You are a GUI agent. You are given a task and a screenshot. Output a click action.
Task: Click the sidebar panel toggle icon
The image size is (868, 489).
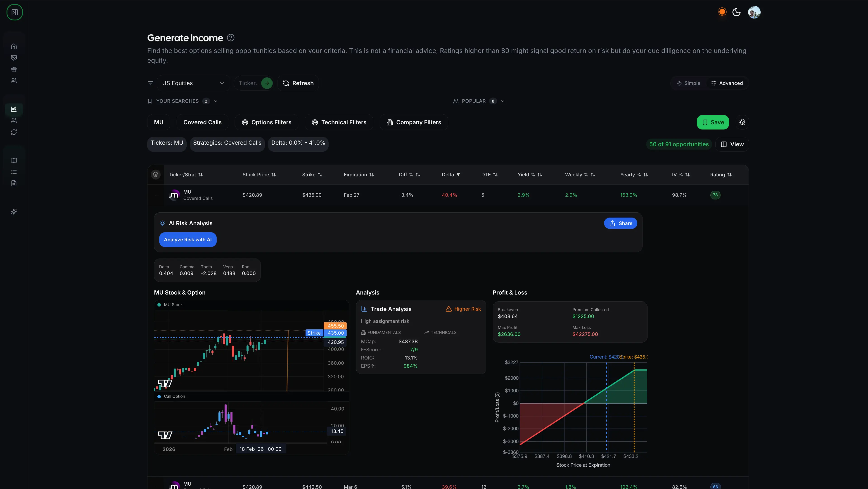(x=14, y=12)
